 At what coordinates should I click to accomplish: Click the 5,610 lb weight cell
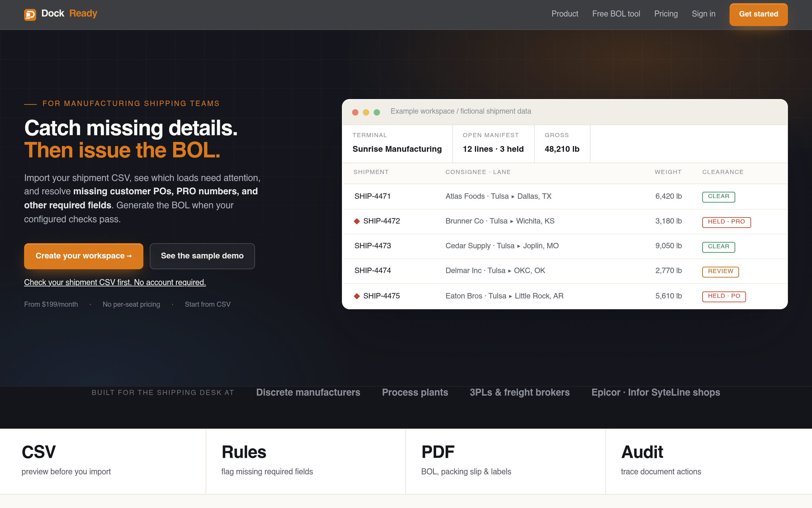click(x=668, y=296)
